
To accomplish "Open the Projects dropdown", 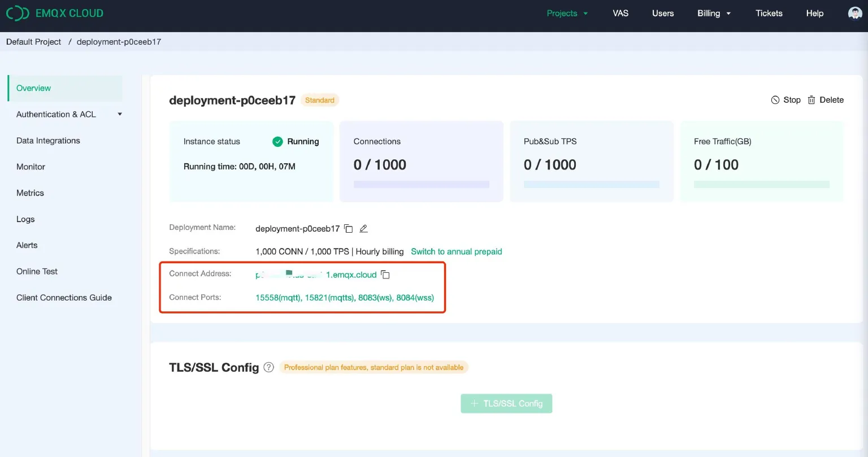I will (567, 13).
